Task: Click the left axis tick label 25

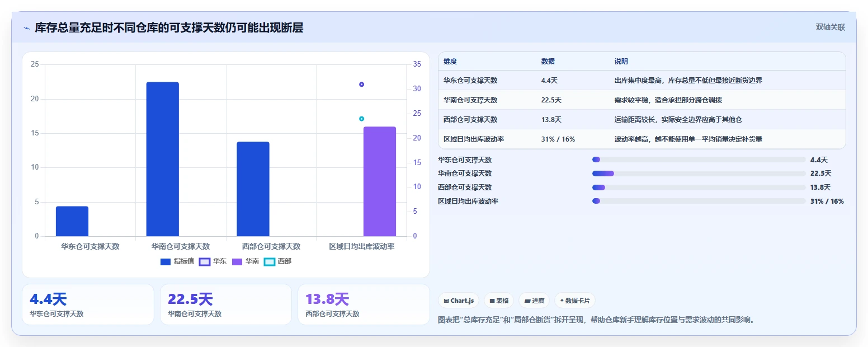Action: pos(35,65)
